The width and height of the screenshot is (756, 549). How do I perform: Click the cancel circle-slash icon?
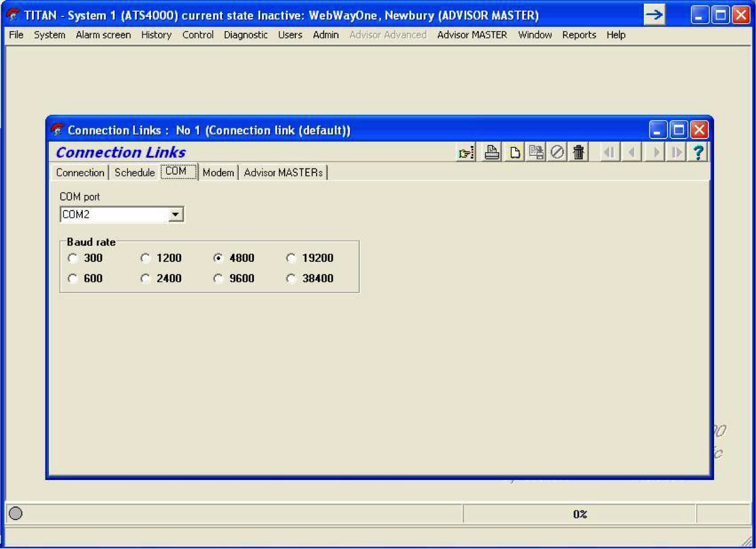[x=557, y=152]
